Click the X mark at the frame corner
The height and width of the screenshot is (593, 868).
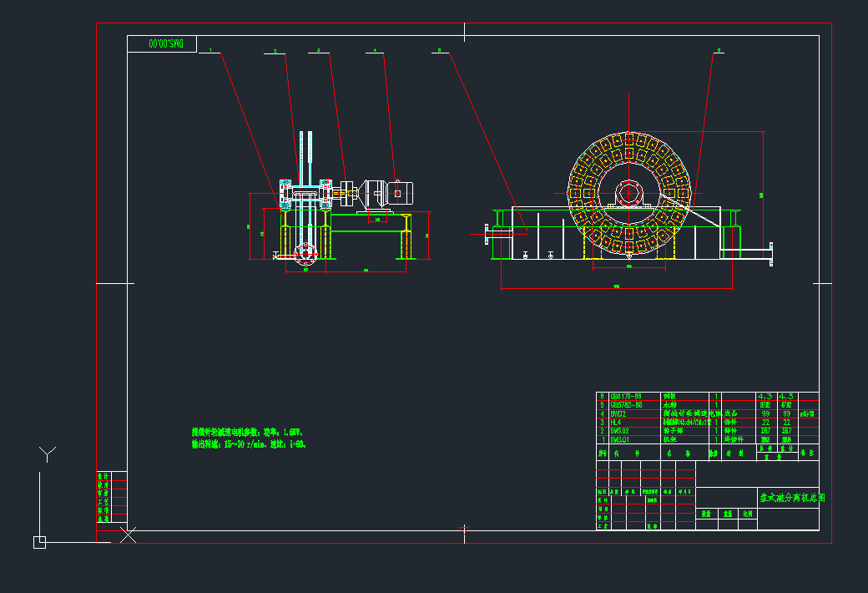pyautogui.click(x=128, y=535)
